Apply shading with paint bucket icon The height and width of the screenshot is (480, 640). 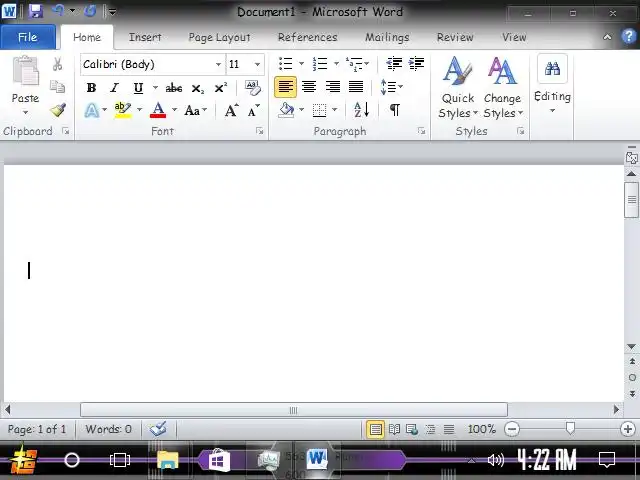286,110
